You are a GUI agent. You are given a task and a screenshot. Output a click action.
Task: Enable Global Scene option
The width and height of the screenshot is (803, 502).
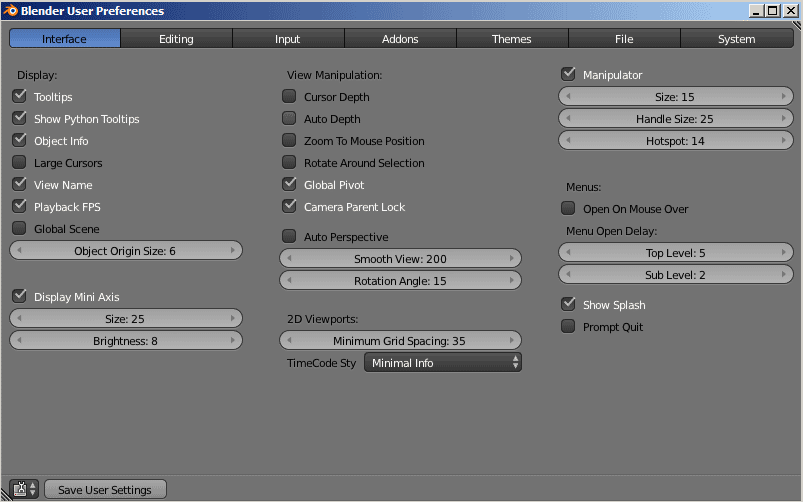point(19,228)
